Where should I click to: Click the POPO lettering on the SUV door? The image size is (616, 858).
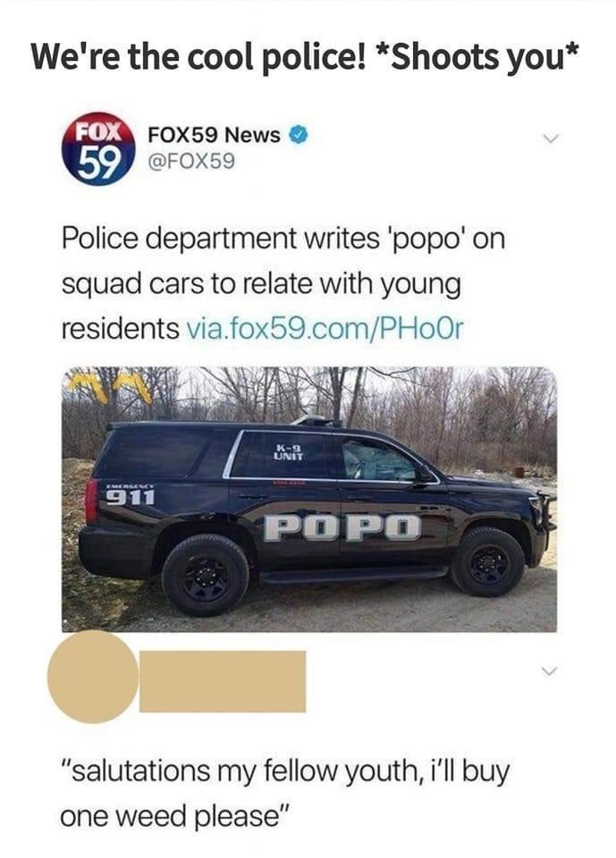point(343,527)
